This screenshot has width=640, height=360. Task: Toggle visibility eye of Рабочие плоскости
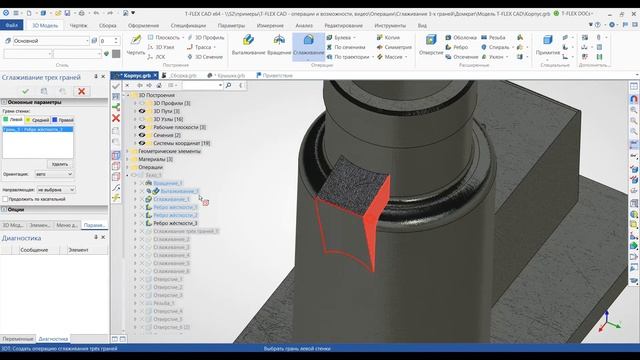point(142,127)
